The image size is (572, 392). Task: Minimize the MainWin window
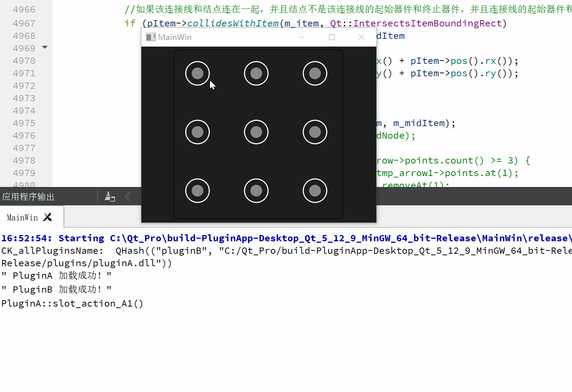pyautogui.click(x=302, y=37)
